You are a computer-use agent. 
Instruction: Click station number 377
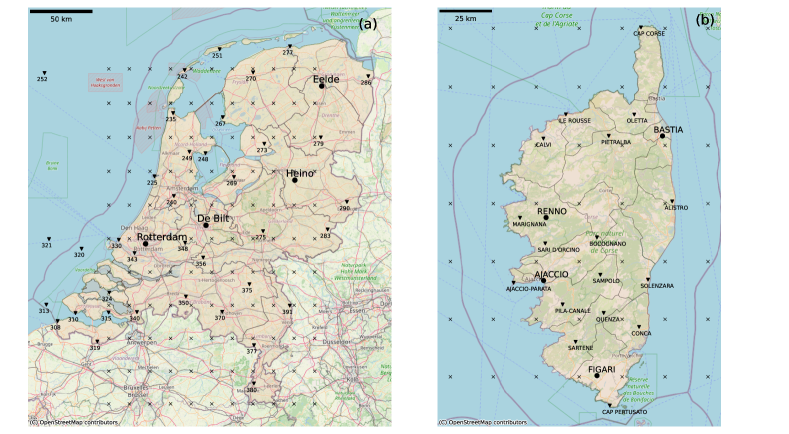tap(252, 351)
